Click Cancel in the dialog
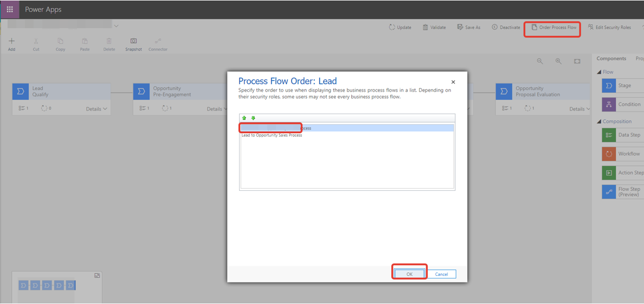This screenshot has height=304, width=644. 441,274
